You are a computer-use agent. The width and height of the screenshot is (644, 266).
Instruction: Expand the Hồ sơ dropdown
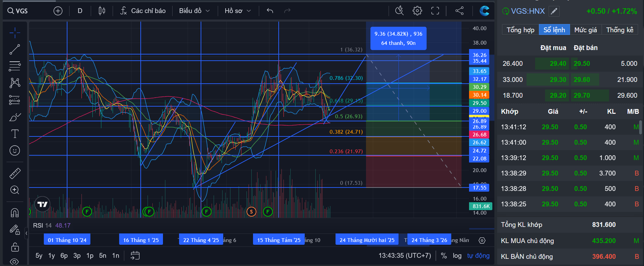238,11
